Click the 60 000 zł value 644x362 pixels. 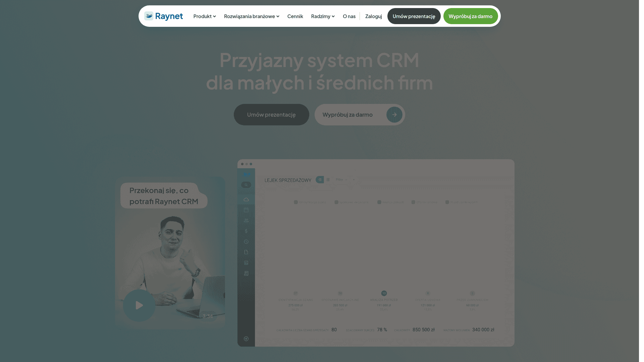[472, 305]
